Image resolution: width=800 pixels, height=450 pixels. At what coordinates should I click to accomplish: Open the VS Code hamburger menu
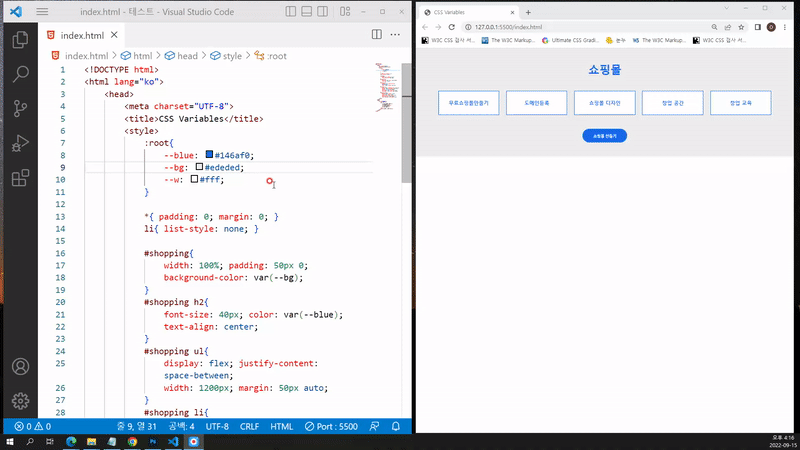click(42, 11)
